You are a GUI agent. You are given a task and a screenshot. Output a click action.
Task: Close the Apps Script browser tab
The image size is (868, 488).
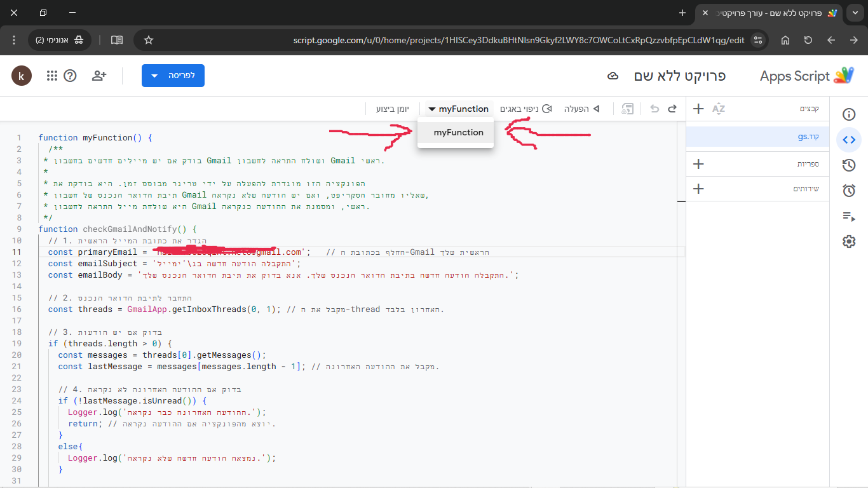(x=705, y=13)
